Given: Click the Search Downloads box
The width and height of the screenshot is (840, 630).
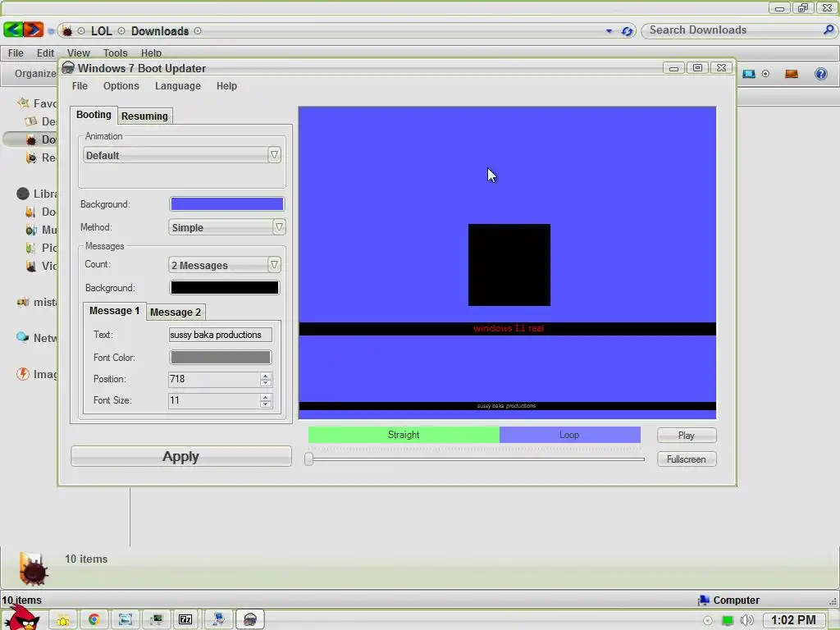Looking at the screenshot, I should (733, 30).
